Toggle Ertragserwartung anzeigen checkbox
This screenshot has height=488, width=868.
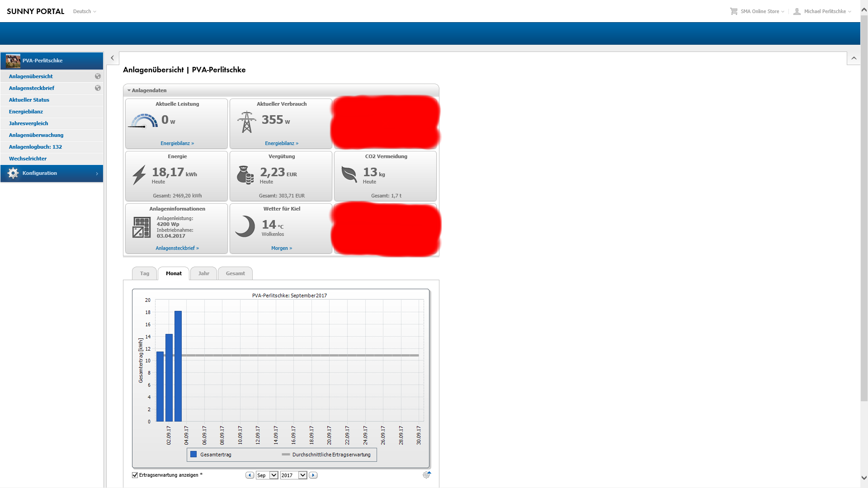[135, 475]
